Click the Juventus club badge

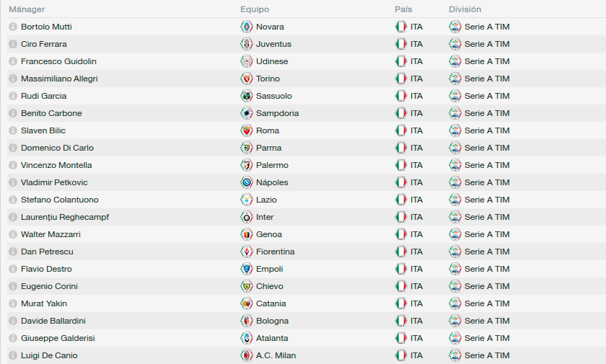click(247, 44)
